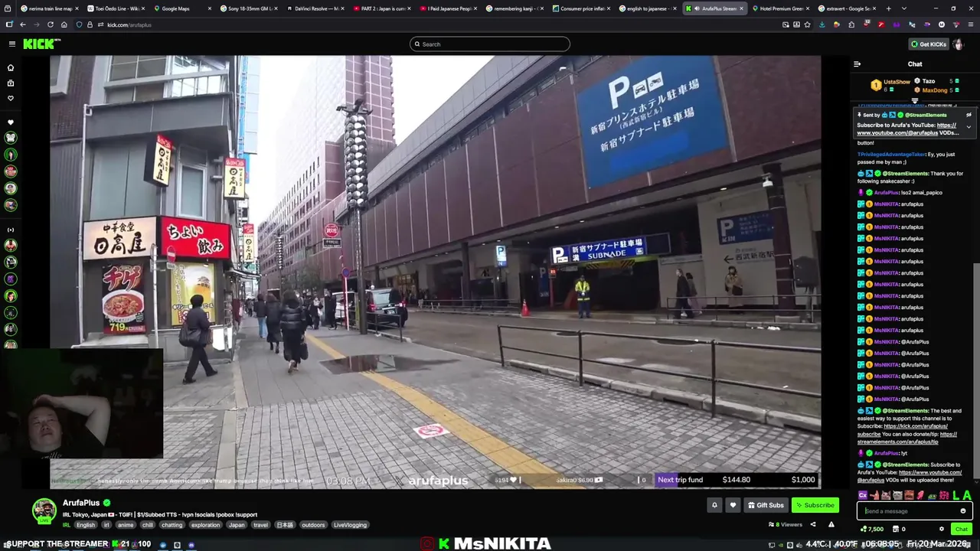Screen dimensions: 980x551
Task: Select the exploration tag
Action: pyautogui.click(x=205, y=525)
